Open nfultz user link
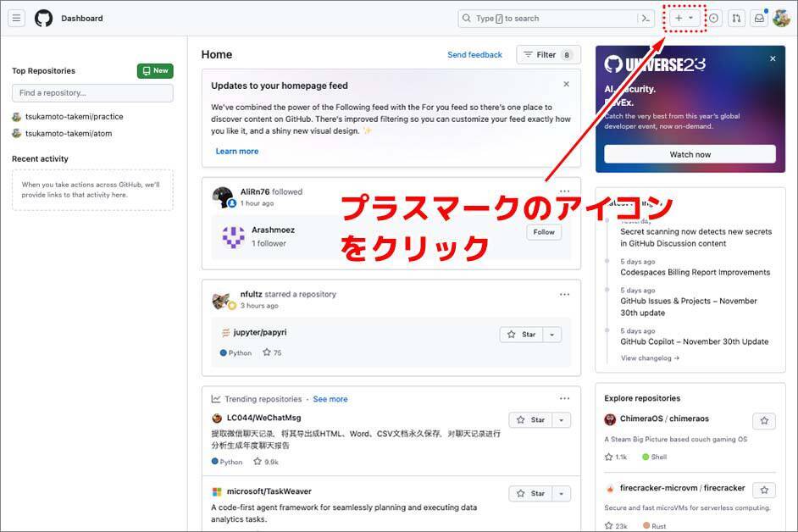This screenshot has width=798, height=532. click(x=252, y=294)
